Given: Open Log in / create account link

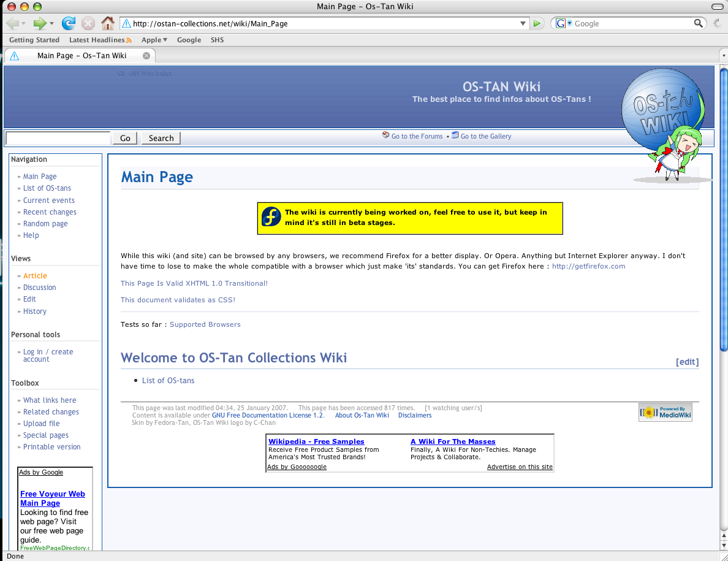Looking at the screenshot, I should 48,355.
